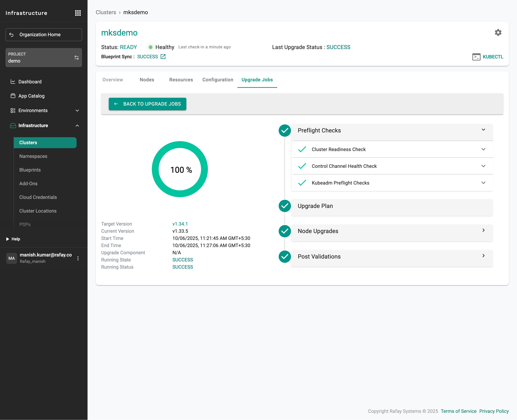Click the cluster settings gear icon
517x420 pixels.
point(498,32)
